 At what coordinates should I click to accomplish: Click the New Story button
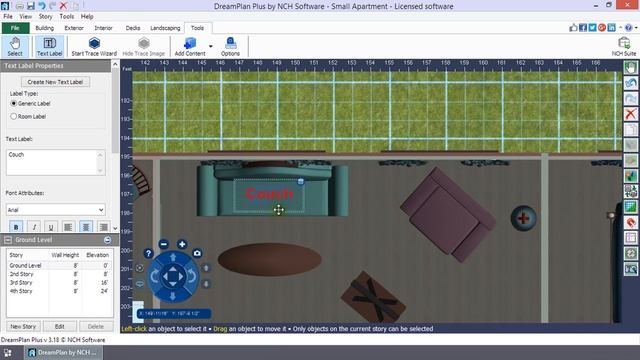(x=23, y=327)
